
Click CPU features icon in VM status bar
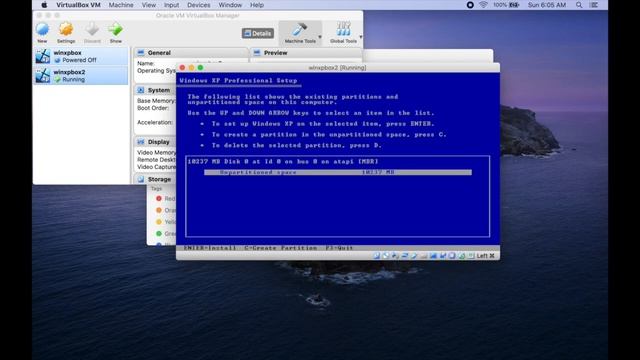tap(452, 256)
